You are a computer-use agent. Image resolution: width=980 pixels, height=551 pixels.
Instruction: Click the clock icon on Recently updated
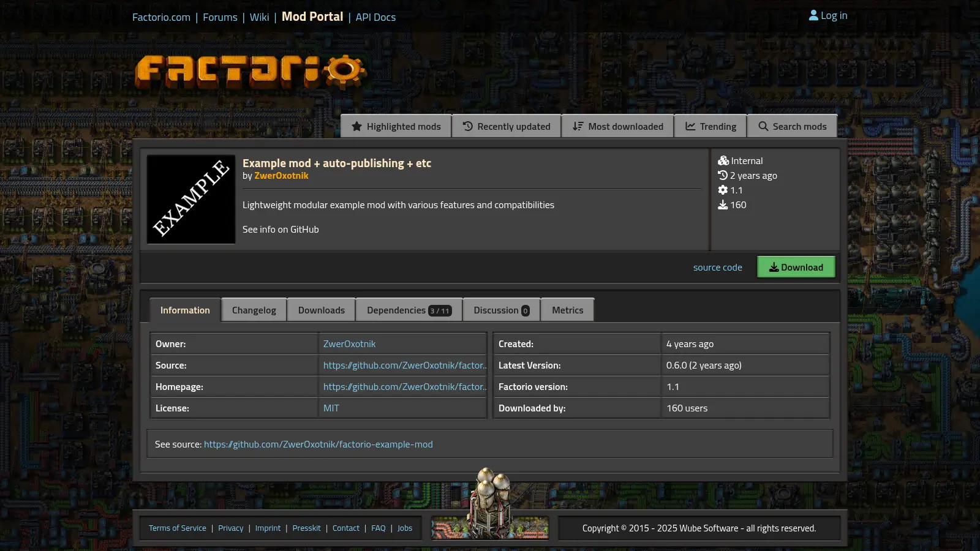[x=467, y=126]
